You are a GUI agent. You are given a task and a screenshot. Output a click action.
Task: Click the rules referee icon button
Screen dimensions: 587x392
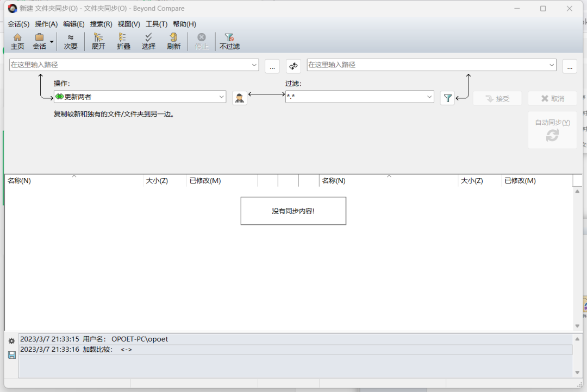pyautogui.click(x=240, y=98)
